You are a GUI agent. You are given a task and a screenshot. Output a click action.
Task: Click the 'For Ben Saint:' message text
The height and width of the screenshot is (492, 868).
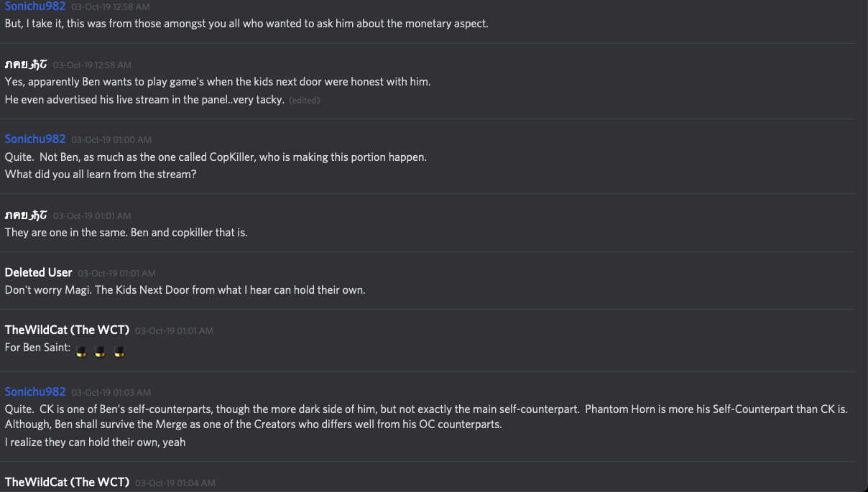38,348
